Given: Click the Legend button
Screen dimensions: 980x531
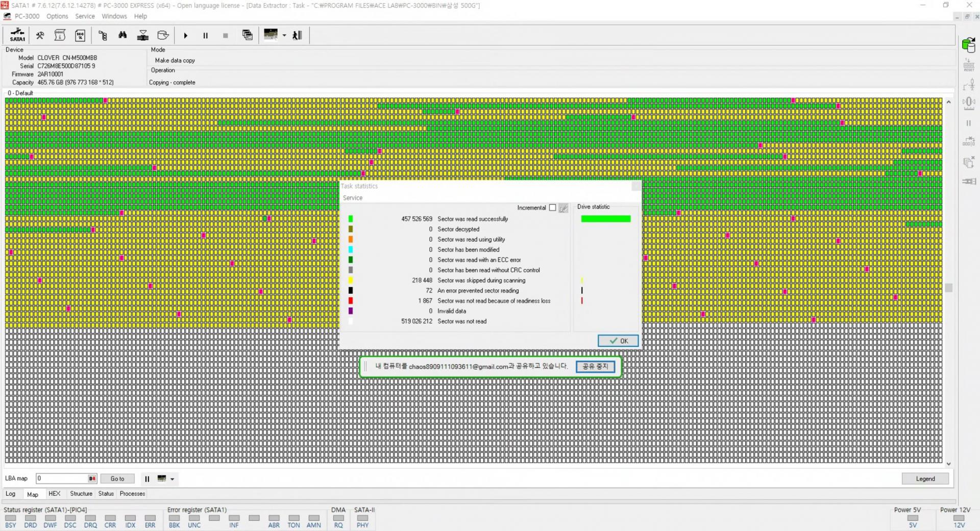Looking at the screenshot, I should click(x=925, y=478).
